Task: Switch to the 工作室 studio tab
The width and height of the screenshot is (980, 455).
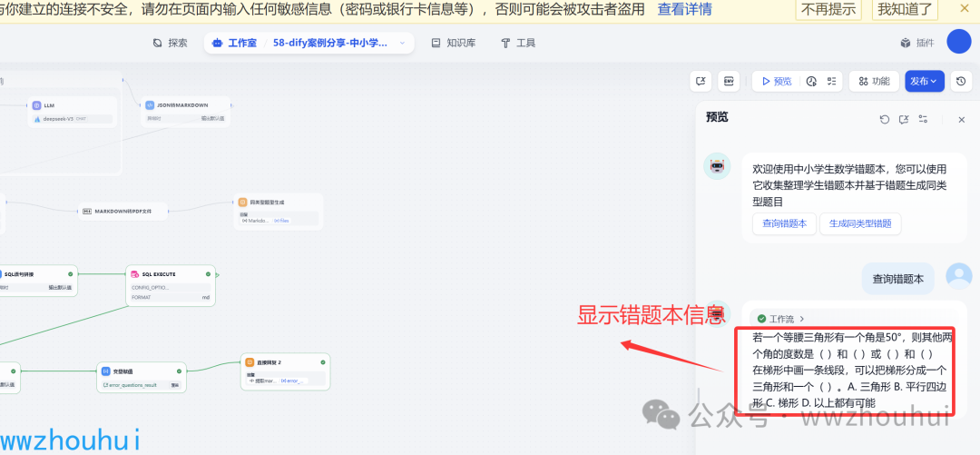Action: 235,43
